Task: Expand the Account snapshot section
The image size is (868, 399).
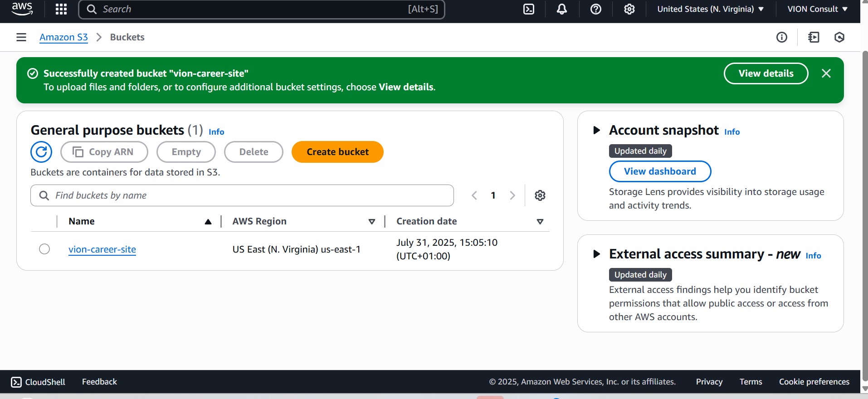Action: pyautogui.click(x=597, y=131)
